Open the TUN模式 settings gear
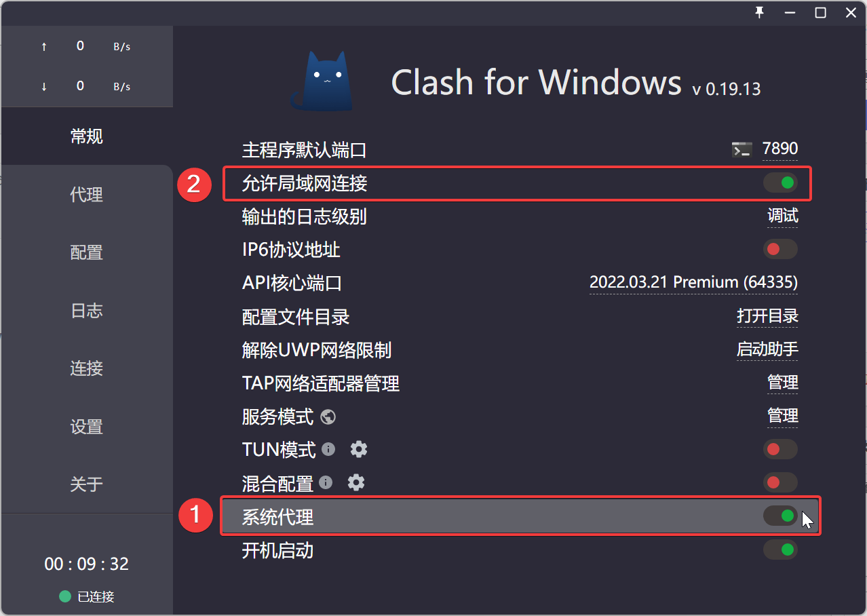 [x=359, y=448]
